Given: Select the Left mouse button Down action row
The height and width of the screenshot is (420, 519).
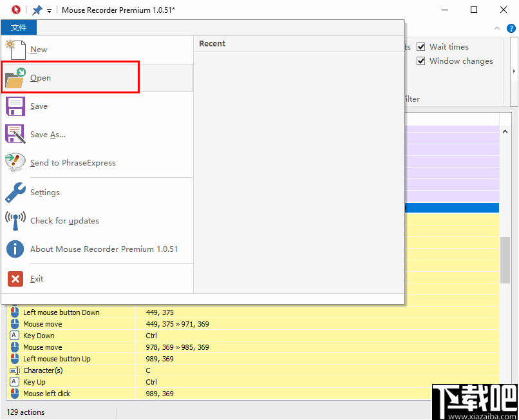Looking at the screenshot, I should click(61, 312).
